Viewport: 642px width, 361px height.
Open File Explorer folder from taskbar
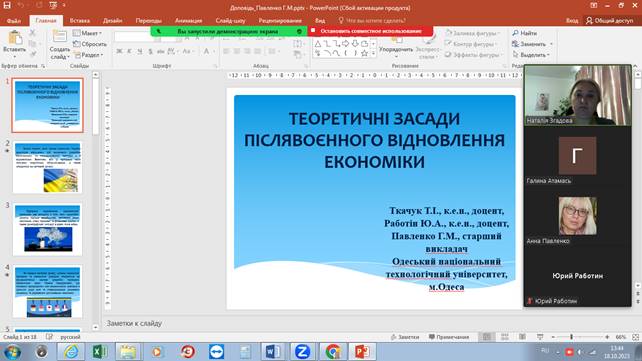(x=128, y=351)
